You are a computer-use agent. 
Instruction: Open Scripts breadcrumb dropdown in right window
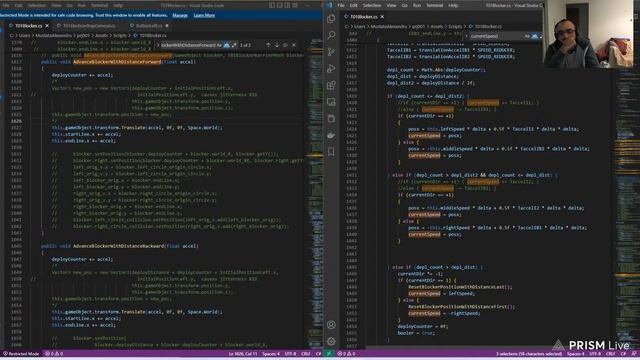click(x=455, y=27)
